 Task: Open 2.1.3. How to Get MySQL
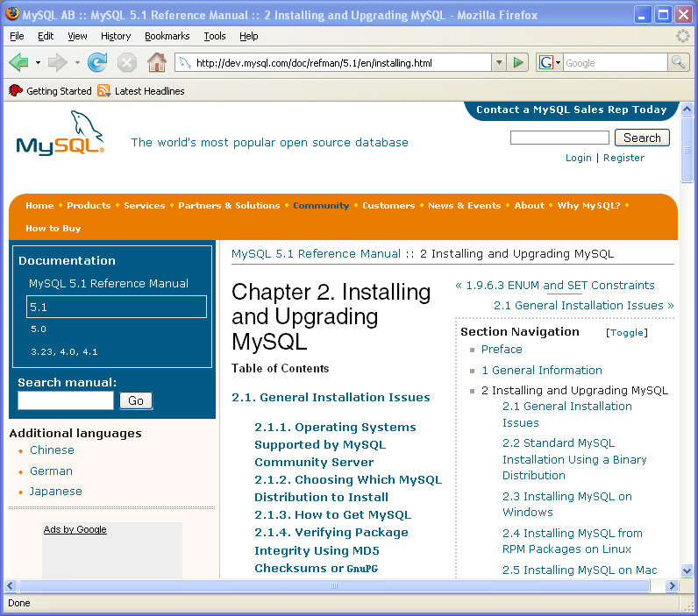(x=332, y=514)
